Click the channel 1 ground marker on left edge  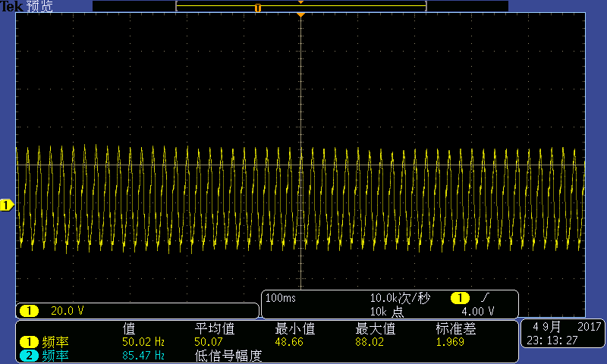point(7,205)
